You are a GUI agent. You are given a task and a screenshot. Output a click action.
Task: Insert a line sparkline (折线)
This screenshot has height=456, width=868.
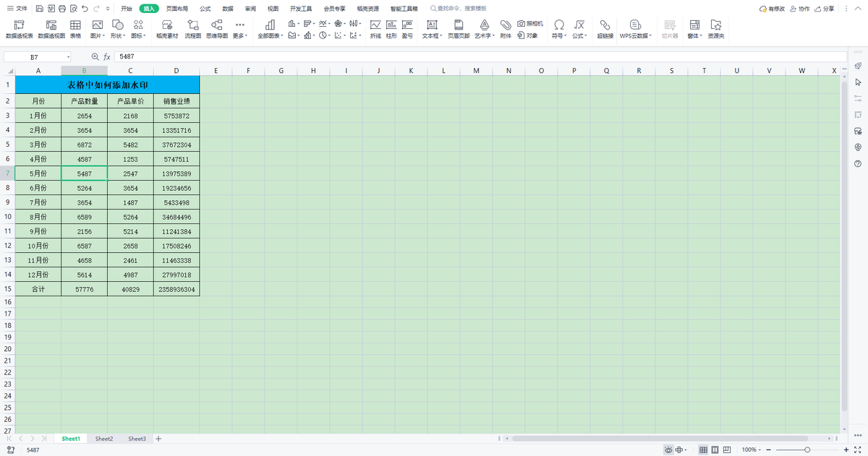coord(375,29)
